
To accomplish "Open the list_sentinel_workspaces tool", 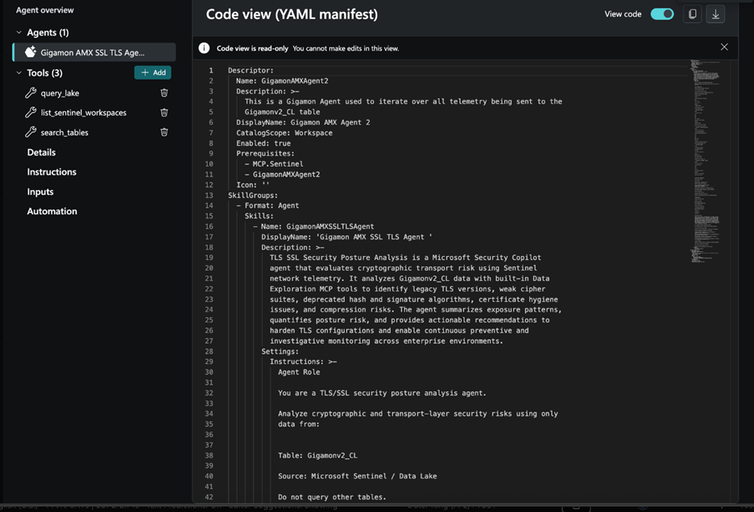I will (x=83, y=113).
